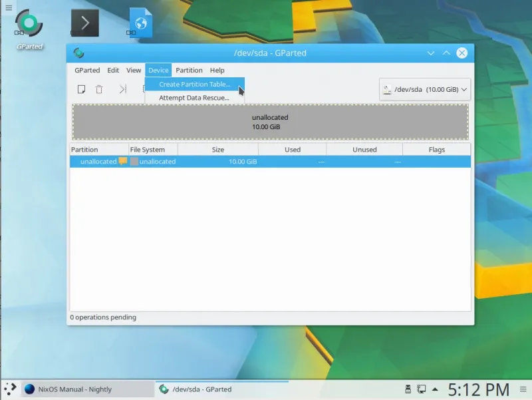Apply all operations with the toolbar arrow icon
Image resolution: width=532 pixels, height=400 pixels.
click(122, 89)
